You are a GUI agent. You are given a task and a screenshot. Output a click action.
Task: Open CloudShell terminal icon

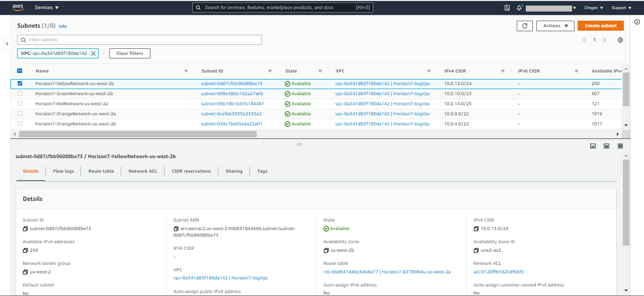click(x=507, y=8)
